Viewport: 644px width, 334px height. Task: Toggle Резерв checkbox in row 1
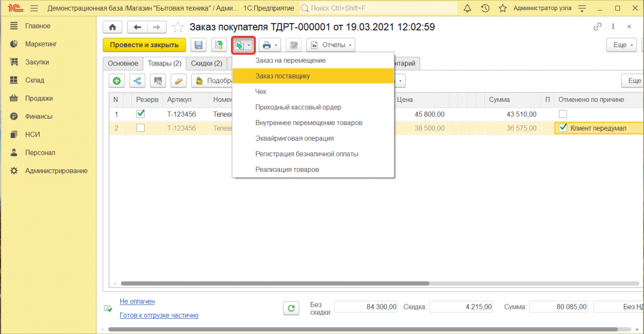coord(141,114)
